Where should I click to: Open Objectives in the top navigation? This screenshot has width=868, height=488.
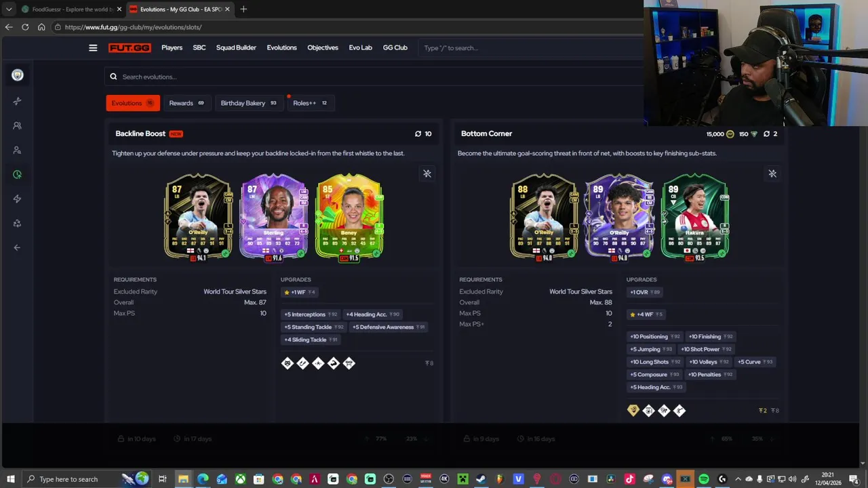click(x=323, y=48)
